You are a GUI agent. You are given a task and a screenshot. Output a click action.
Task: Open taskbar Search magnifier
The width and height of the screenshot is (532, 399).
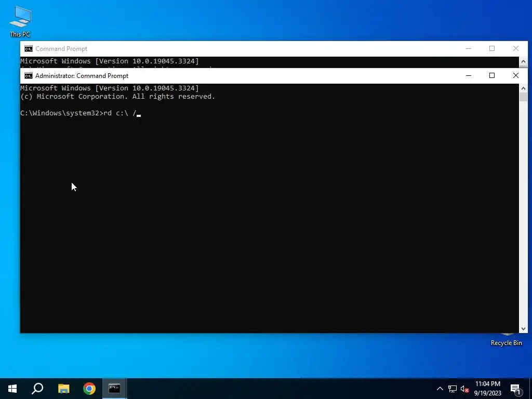click(x=37, y=389)
